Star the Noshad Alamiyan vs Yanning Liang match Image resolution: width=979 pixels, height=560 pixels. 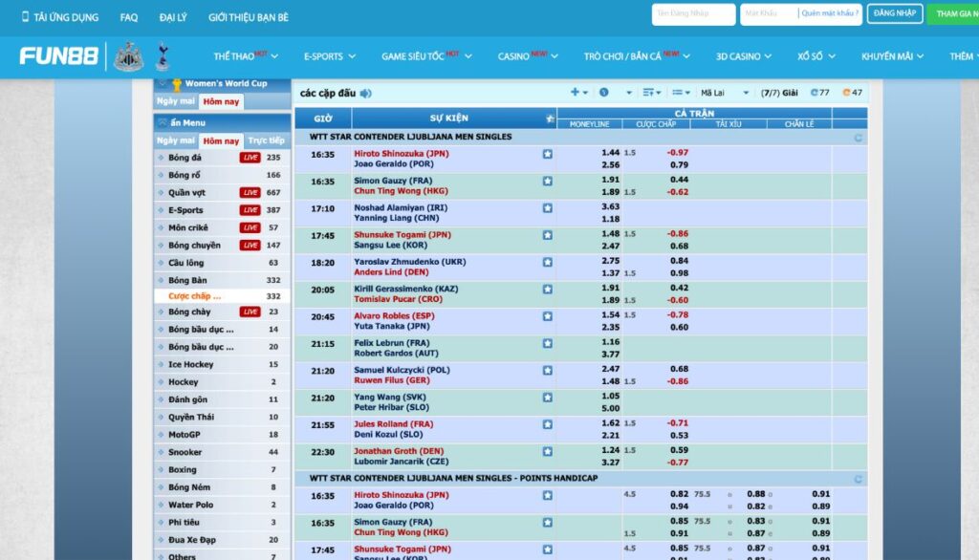548,208
